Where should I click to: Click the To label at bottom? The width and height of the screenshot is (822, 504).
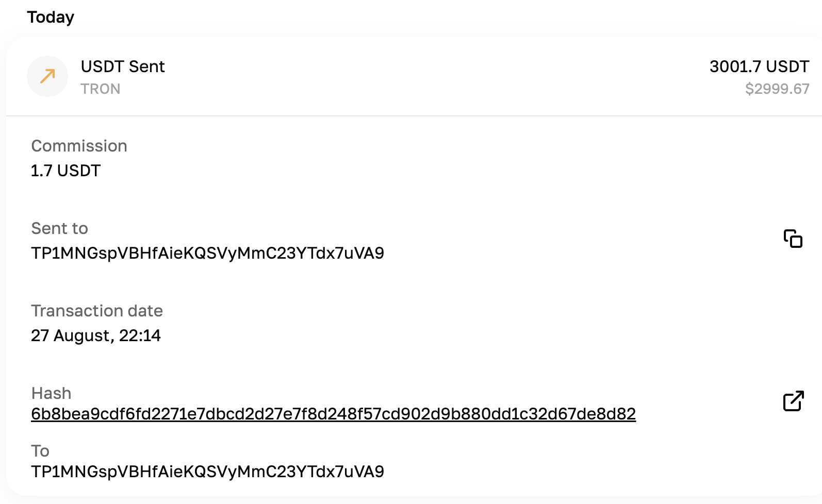point(40,451)
